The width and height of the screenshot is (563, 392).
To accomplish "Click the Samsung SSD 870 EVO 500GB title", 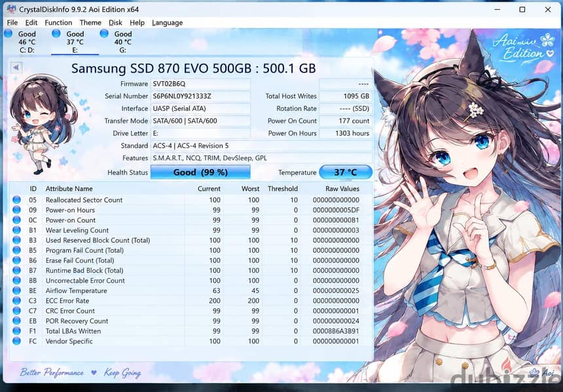I will [x=194, y=68].
